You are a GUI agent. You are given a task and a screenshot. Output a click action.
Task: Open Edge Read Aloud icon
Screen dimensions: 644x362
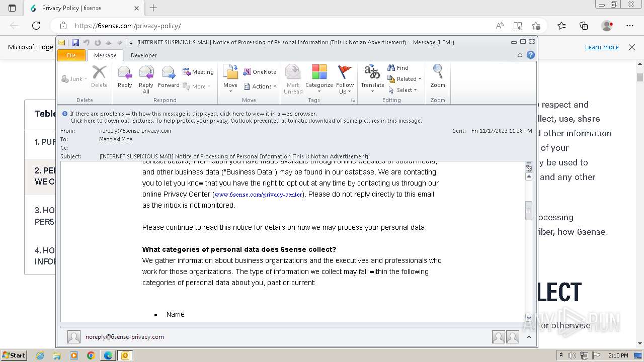click(x=500, y=26)
